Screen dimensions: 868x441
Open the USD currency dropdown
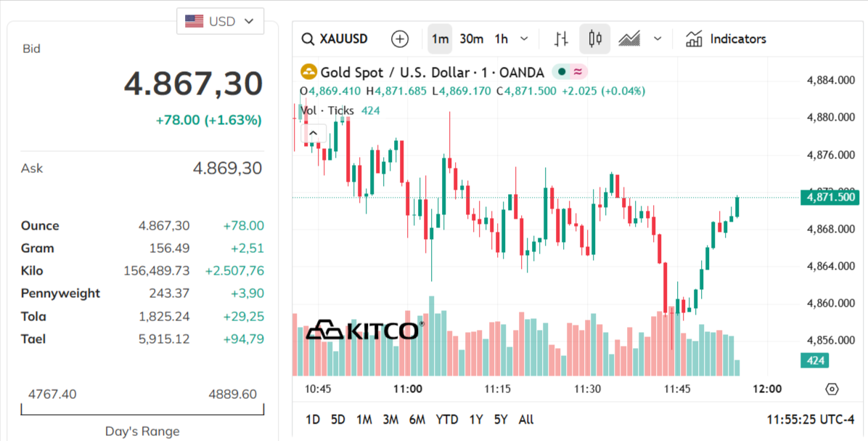[220, 21]
